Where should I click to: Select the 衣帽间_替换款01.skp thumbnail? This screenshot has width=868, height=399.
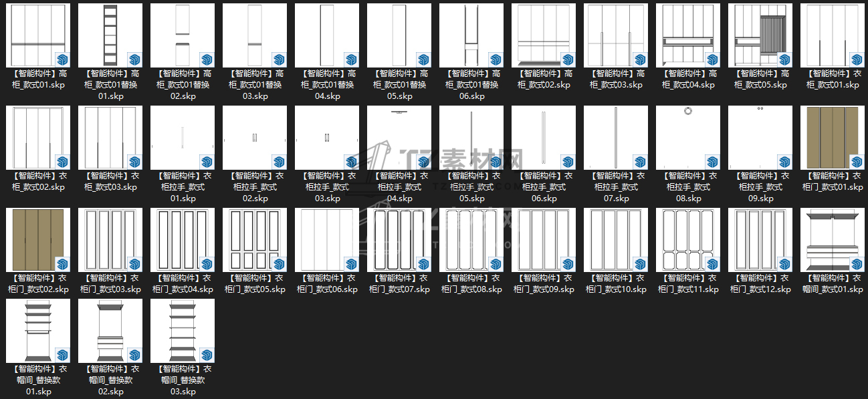38,331
